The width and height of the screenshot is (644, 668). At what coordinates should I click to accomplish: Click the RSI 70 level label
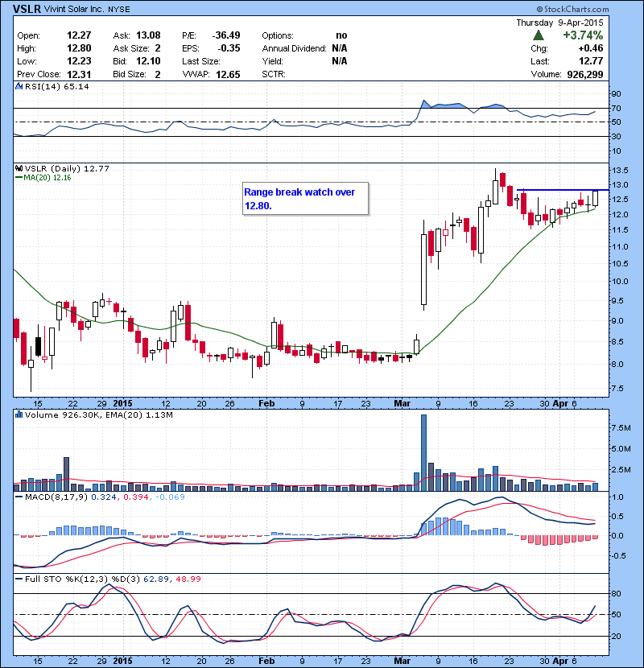[x=617, y=108]
